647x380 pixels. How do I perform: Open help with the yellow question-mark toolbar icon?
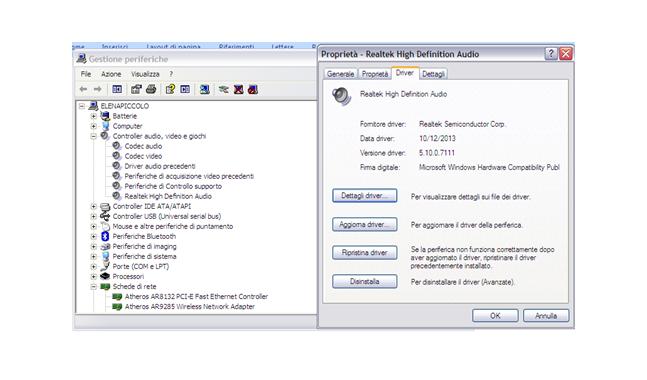[x=170, y=89]
